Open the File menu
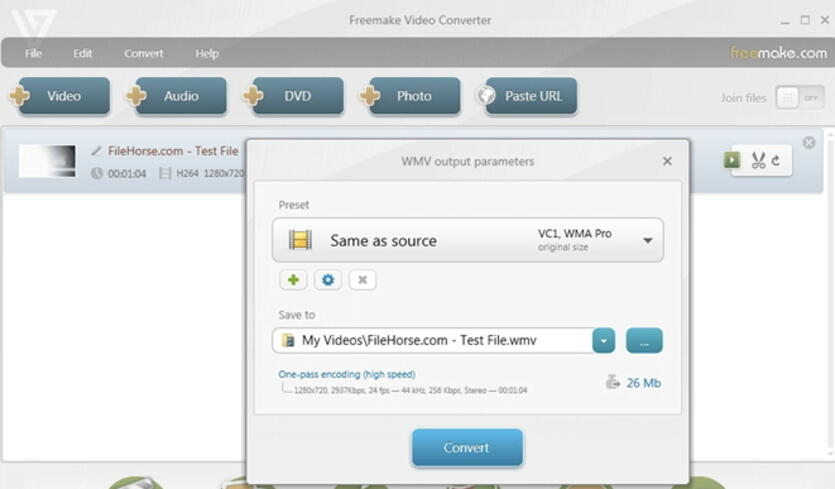The image size is (835, 489). click(33, 53)
